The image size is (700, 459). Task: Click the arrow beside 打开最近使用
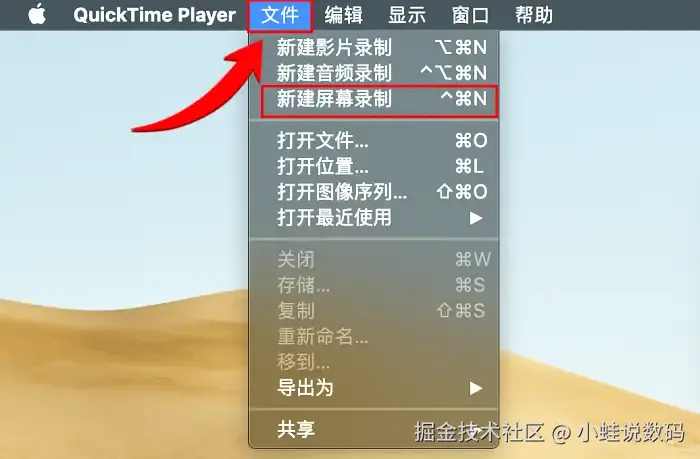coord(476,218)
